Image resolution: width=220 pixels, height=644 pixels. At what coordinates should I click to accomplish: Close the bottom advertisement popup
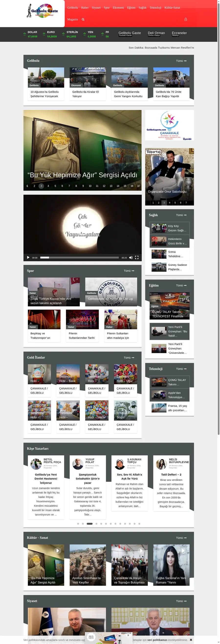point(128,635)
